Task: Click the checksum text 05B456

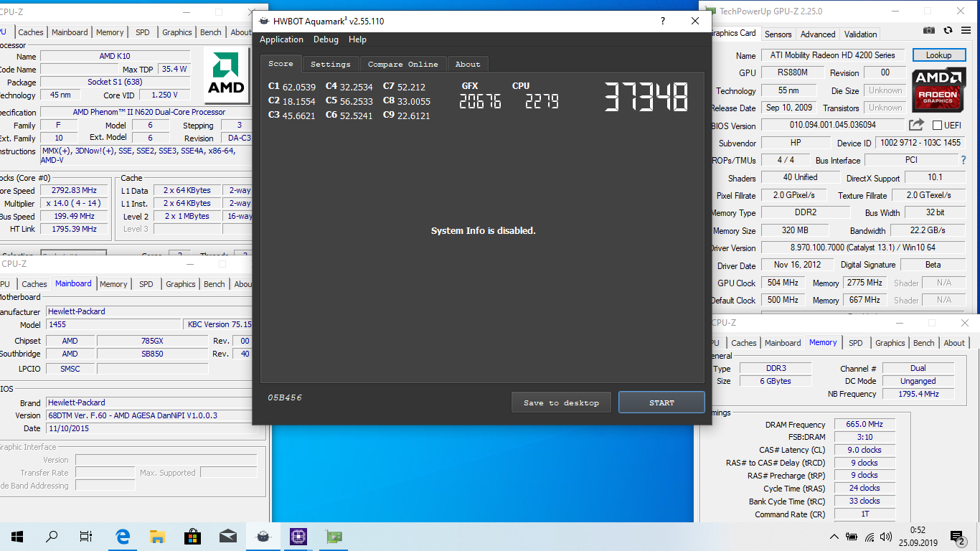Action: point(285,397)
